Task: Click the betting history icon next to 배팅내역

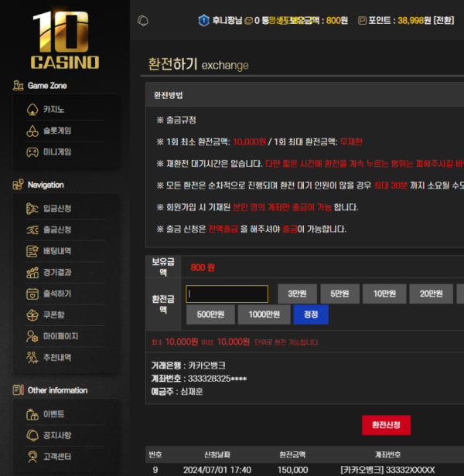Action: [32, 251]
